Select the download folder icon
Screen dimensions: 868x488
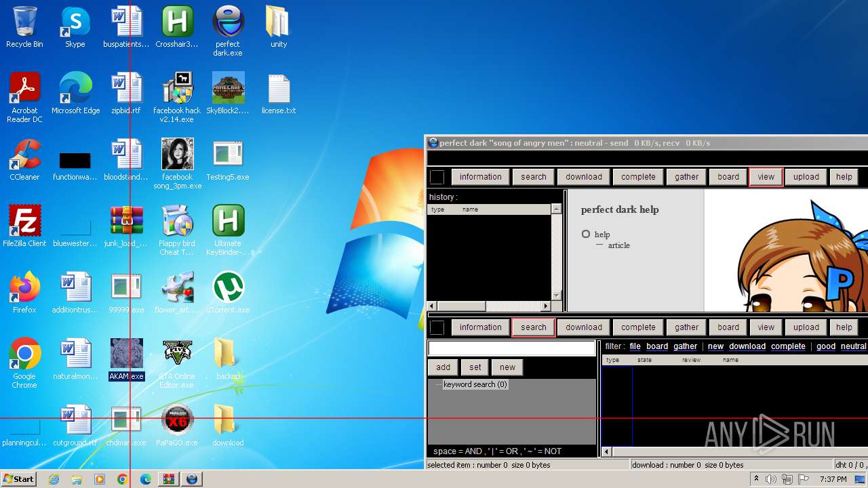pyautogui.click(x=228, y=426)
